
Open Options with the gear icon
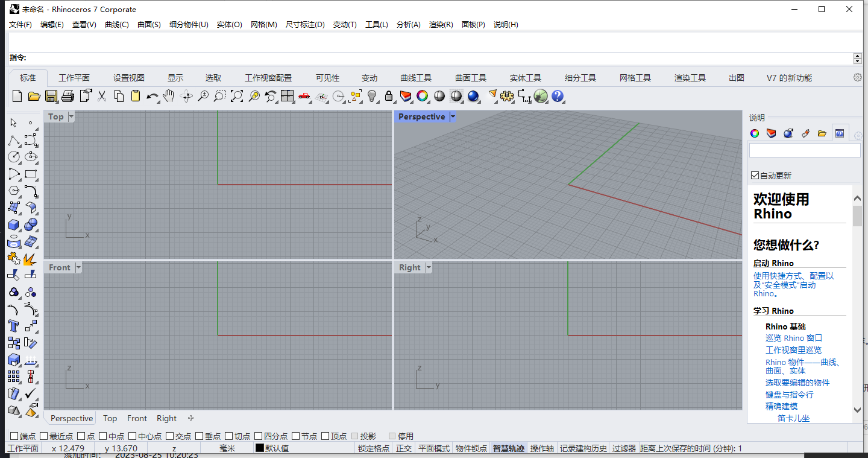[x=507, y=96]
